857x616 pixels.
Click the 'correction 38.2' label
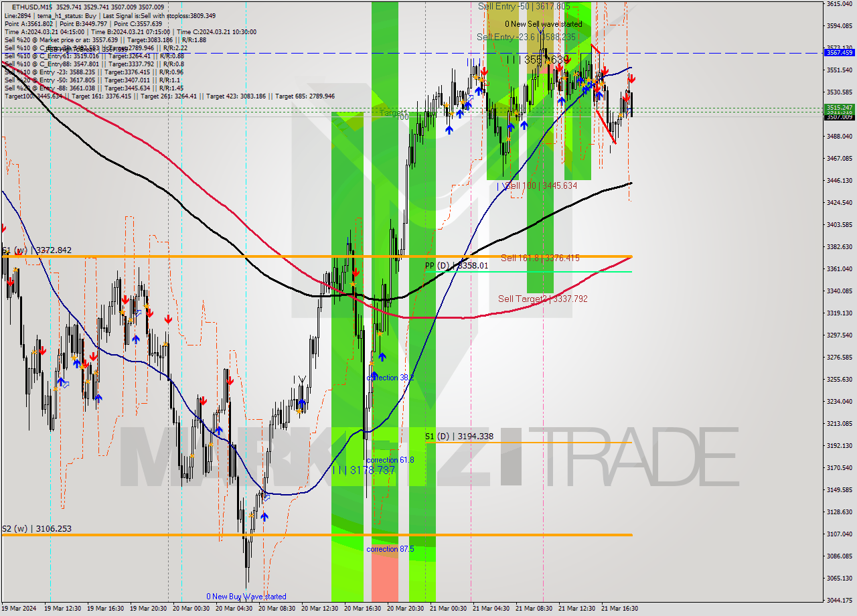(x=390, y=378)
